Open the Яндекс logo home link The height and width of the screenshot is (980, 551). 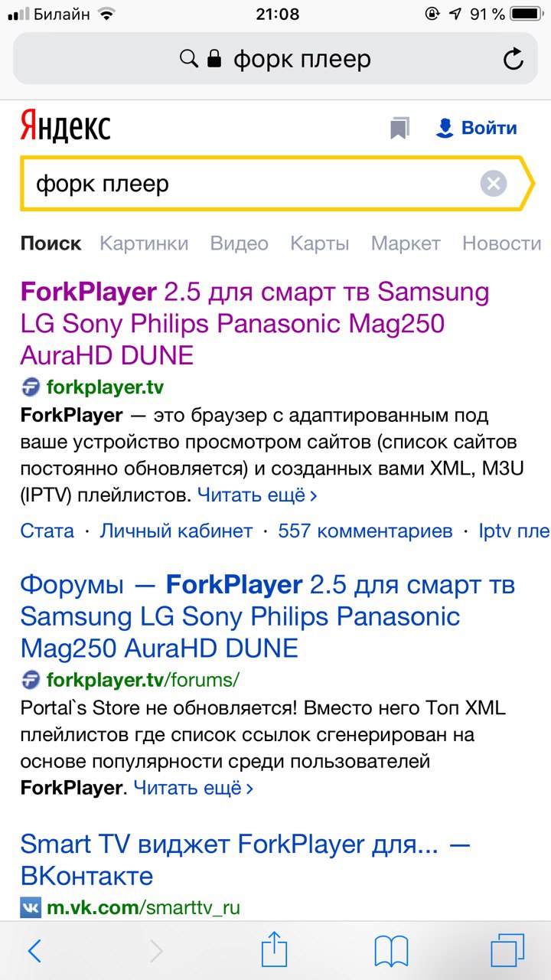66,126
